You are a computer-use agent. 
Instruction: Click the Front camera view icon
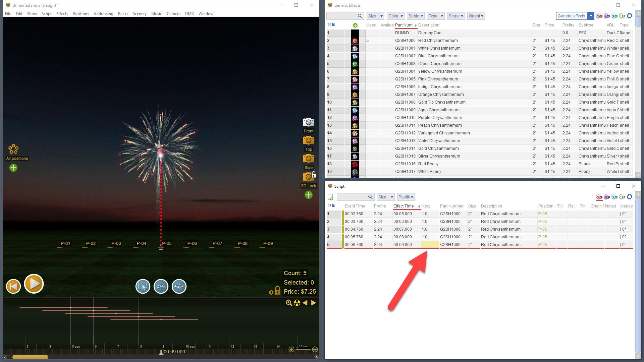point(308,122)
